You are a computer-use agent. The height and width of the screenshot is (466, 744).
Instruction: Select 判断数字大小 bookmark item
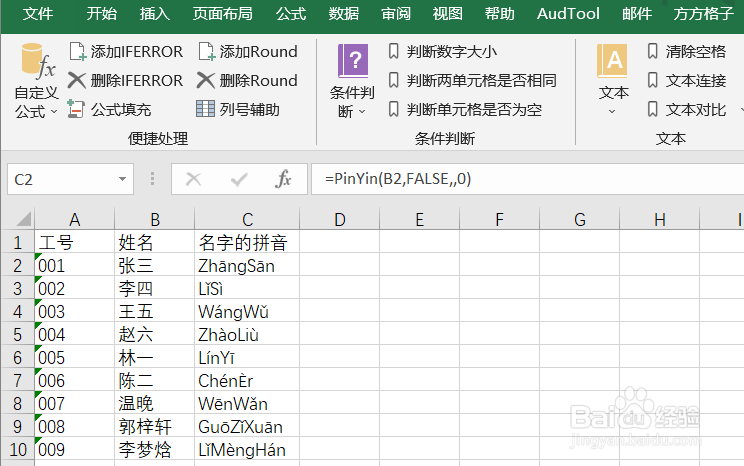coord(442,51)
